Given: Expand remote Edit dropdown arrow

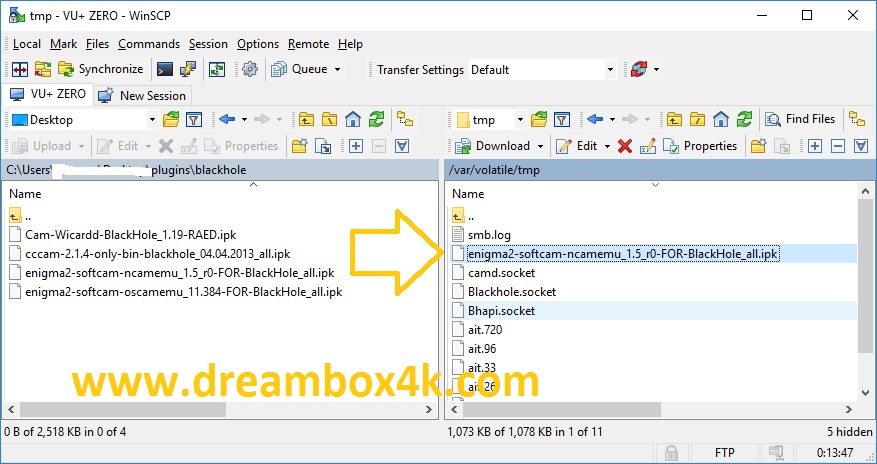Looking at the screenshot, I should [x=607, y=146].
